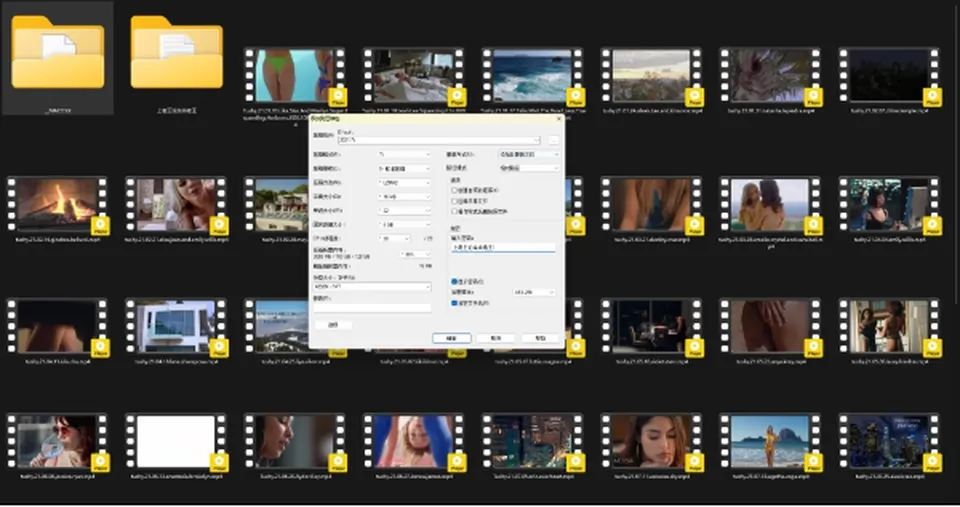Click the file explorer vertical scrollbar
The width and height of the screenshot is (960, 507).
[956, 153]
